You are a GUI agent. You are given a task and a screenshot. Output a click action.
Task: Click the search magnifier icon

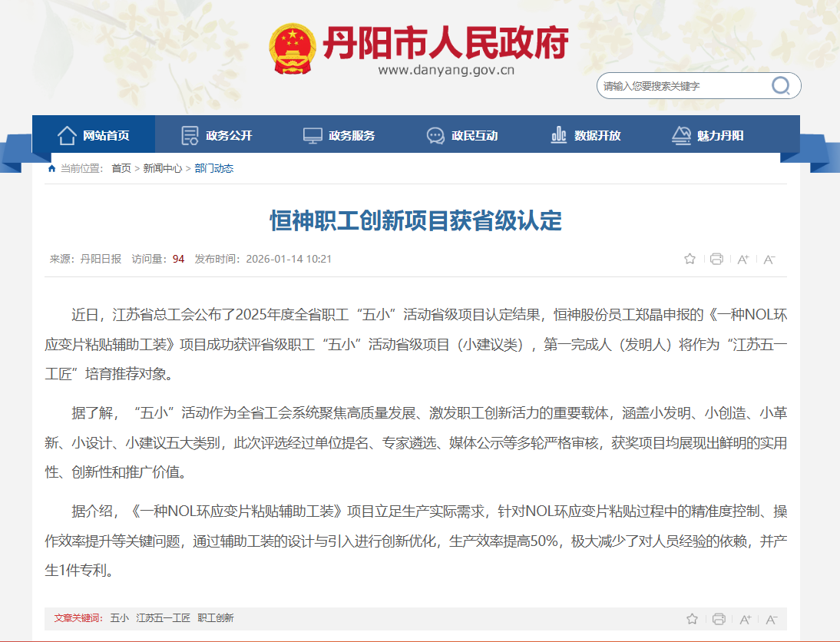click(x=780, y=86)
